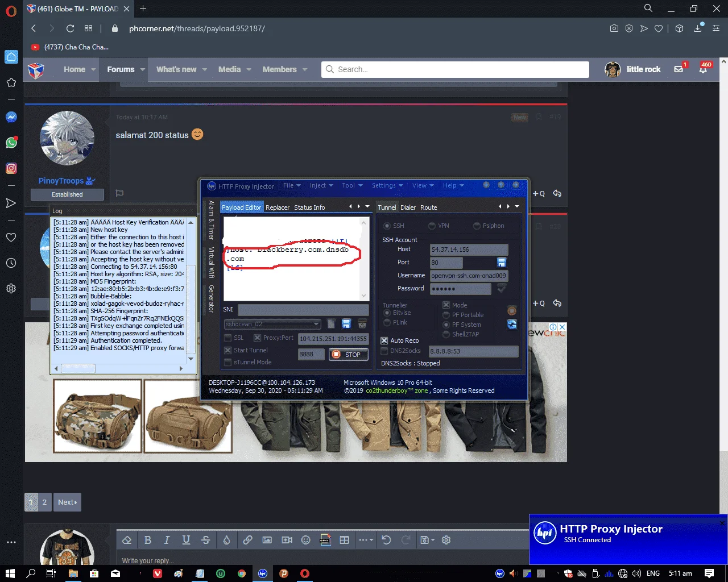The image size is (728, 582).
Task: Open Cha Cha Cha bookmark in the bar
Action: point(69,47)
